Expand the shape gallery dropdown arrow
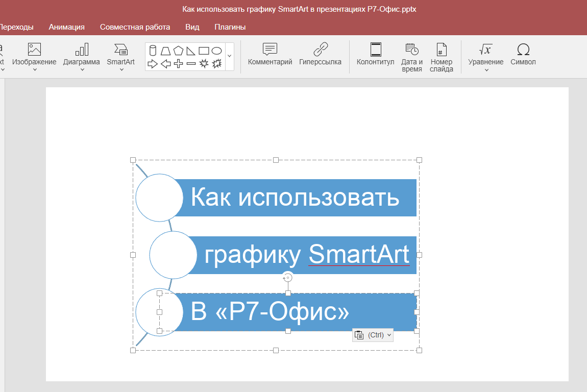Viewport: 587px width, 392px height. 230,56
